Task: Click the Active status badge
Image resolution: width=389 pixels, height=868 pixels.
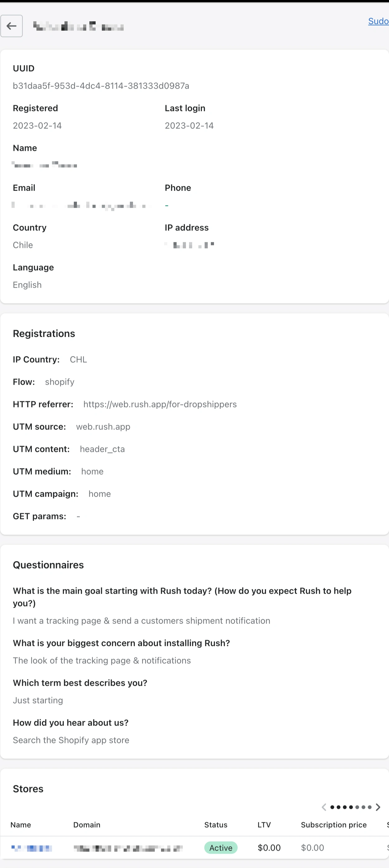Action: (221, 848)
